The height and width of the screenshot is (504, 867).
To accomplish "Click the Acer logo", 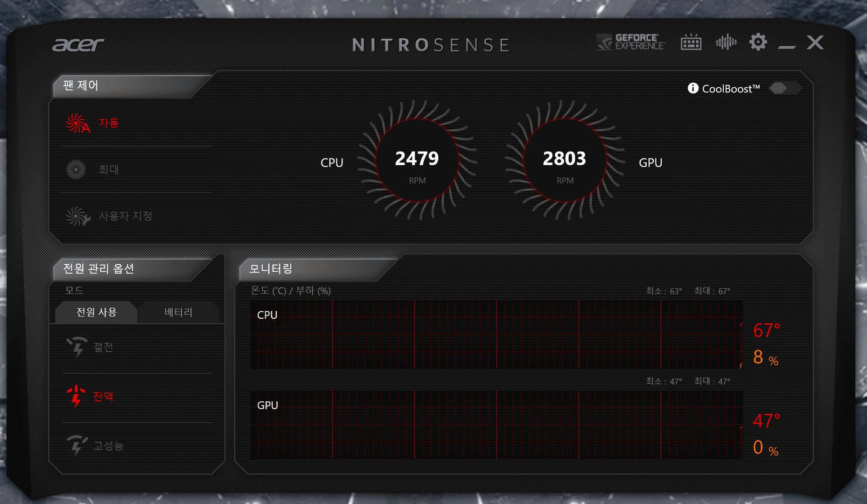I will 78,45.
